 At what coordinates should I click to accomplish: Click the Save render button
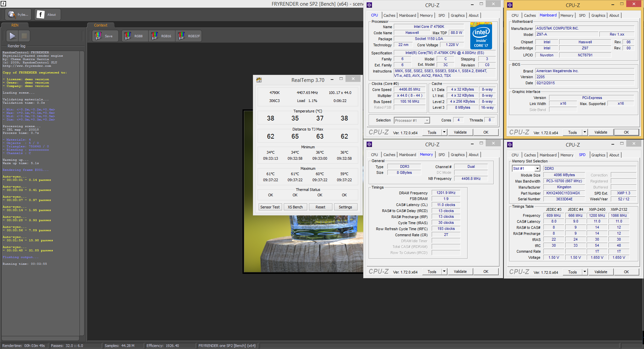pos(105,36)
